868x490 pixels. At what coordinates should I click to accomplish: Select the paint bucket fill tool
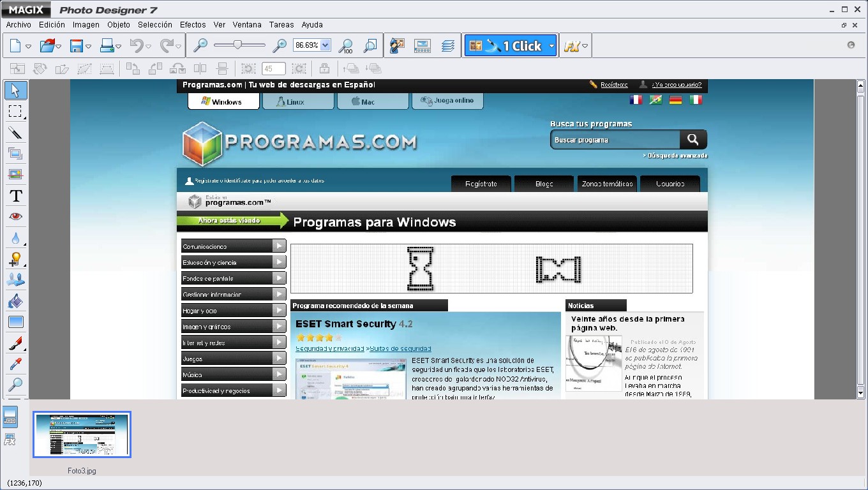(x=15, y=301)
